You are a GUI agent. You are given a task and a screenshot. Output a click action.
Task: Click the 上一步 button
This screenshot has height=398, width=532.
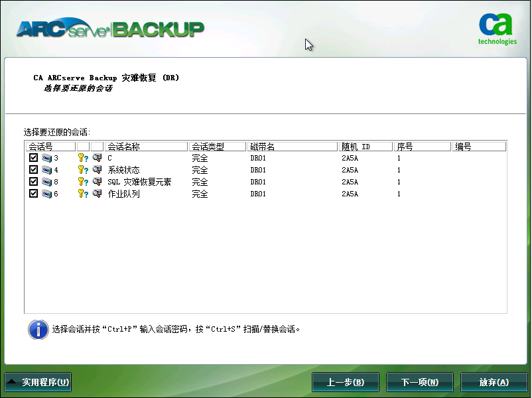(345, 381)
